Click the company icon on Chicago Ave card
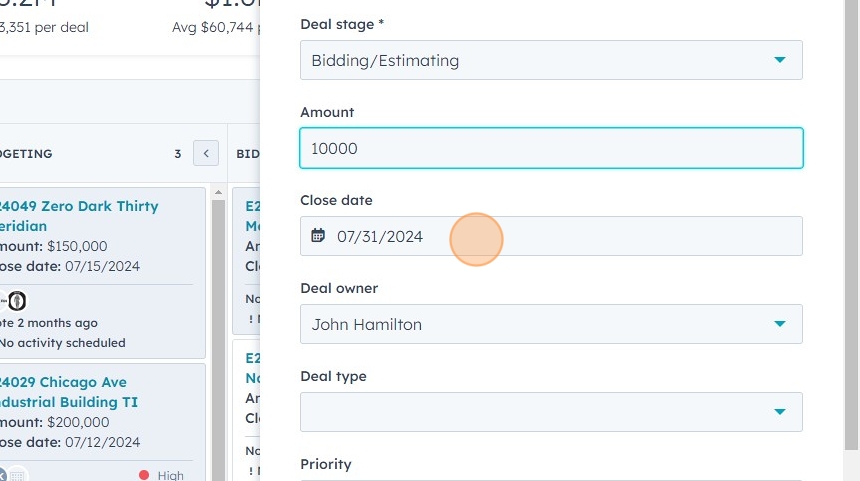The image size is (860, 481). (x=18, y=475)
